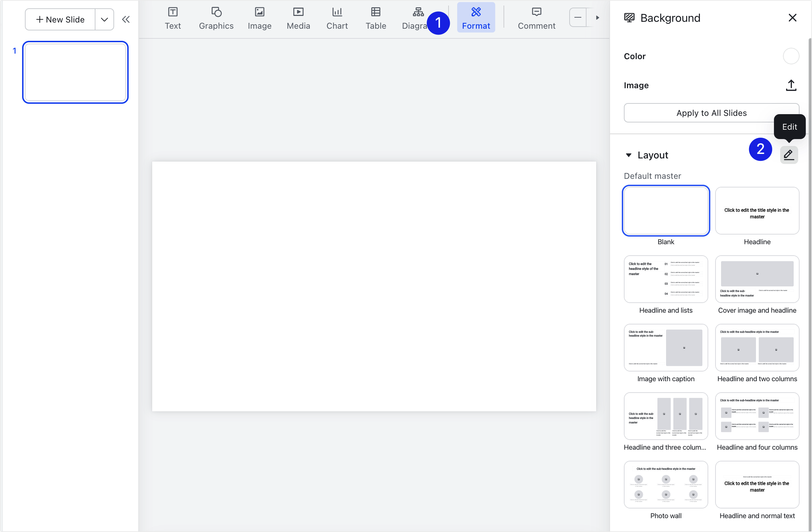Image resolution: width=812 pixels, height=532 pixels.
Task: Open the Text insert tool
Action: click(x=173, y=18)
